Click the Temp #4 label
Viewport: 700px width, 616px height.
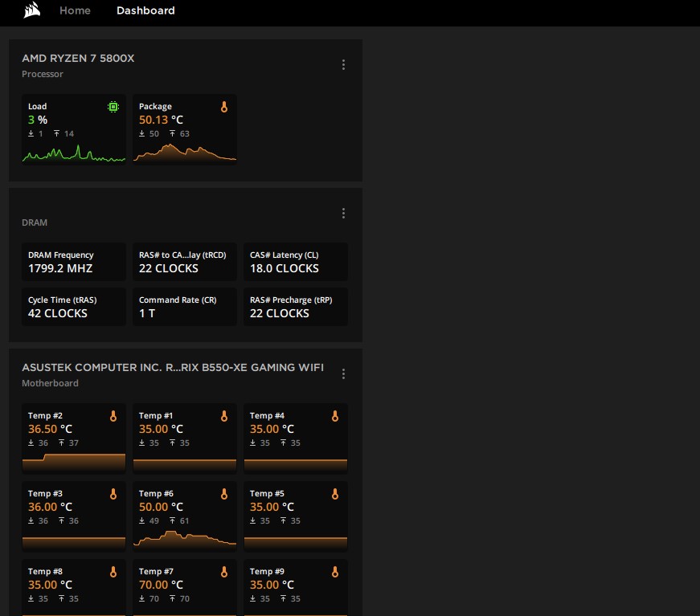pos(267,416)
